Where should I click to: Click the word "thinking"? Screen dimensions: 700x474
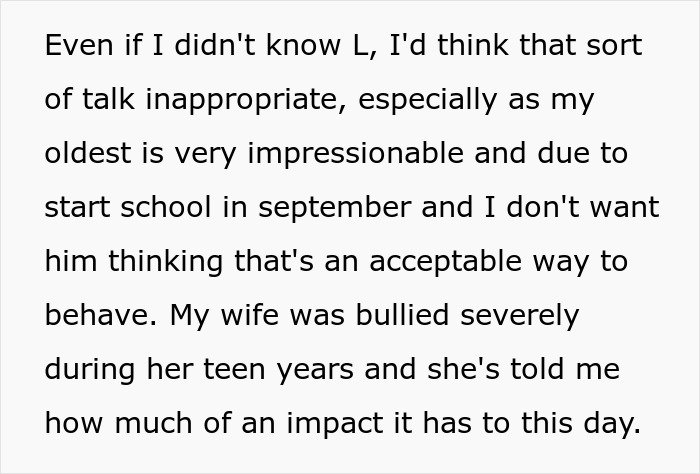coord(153,262)
